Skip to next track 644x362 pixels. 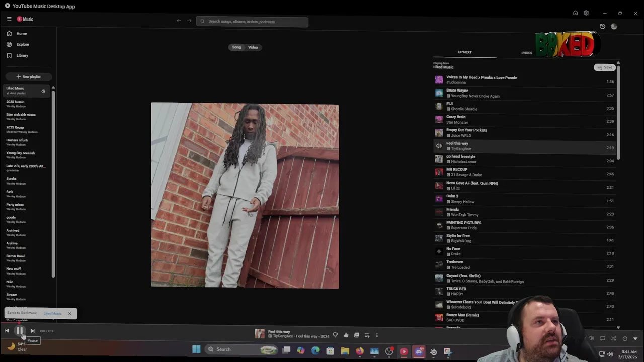point(33,331)
